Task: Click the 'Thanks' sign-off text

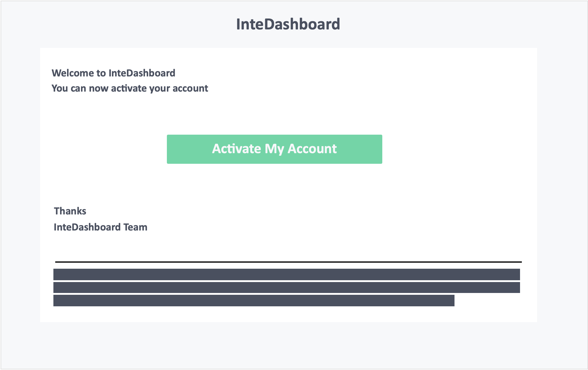Action: (x=70, y=211)
